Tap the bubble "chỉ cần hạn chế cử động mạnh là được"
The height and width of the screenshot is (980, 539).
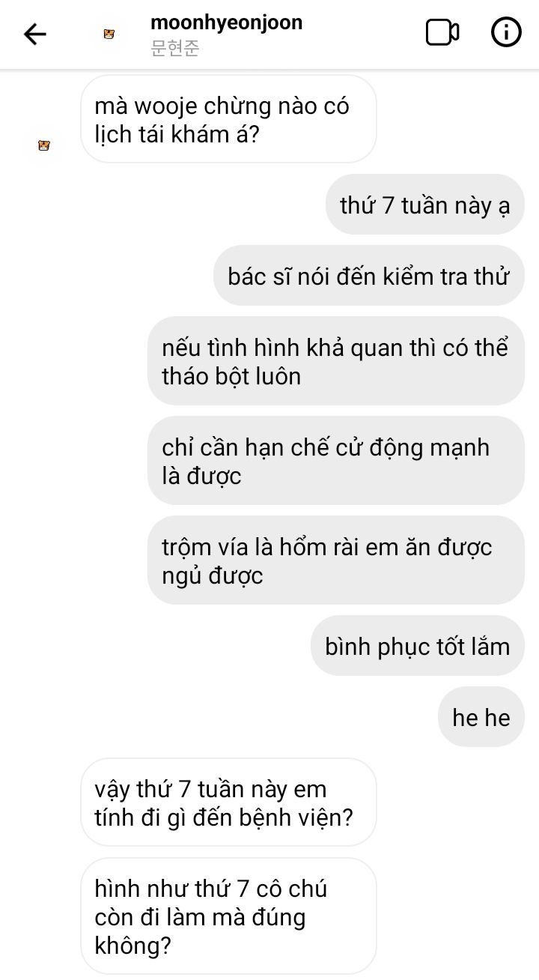[335, 461]
